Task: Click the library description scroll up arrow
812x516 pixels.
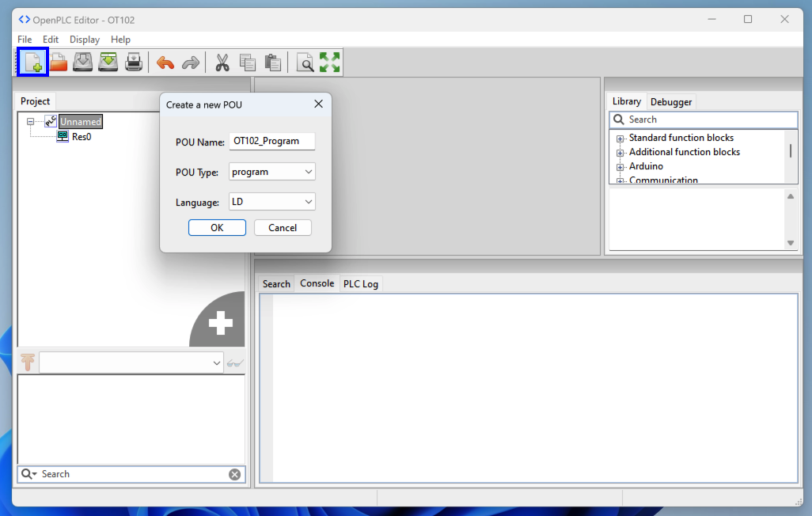Action: [791, 196]
